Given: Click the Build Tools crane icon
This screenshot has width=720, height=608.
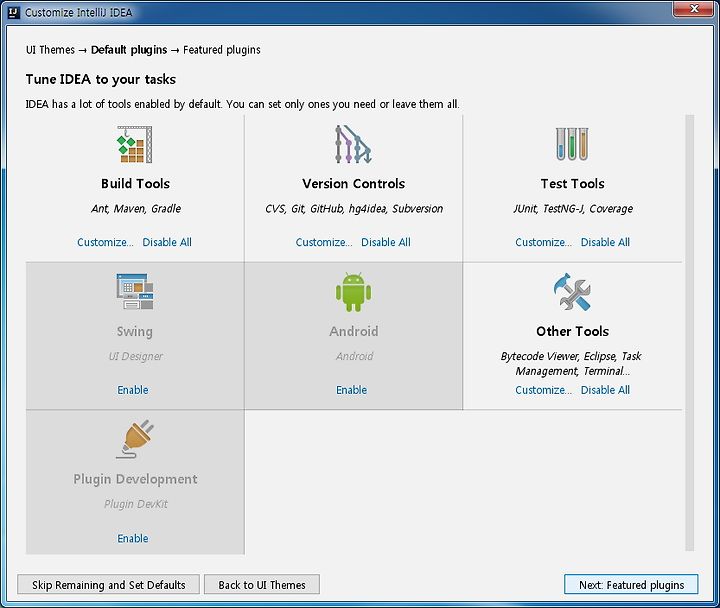Looking at the screenshot, I should pyautogui.click(x=135, y=144).
